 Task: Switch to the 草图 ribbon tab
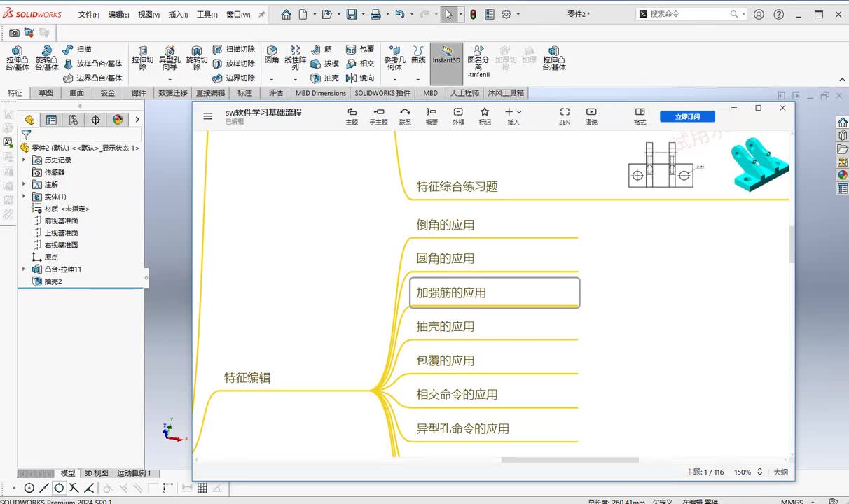pos(46,93)
